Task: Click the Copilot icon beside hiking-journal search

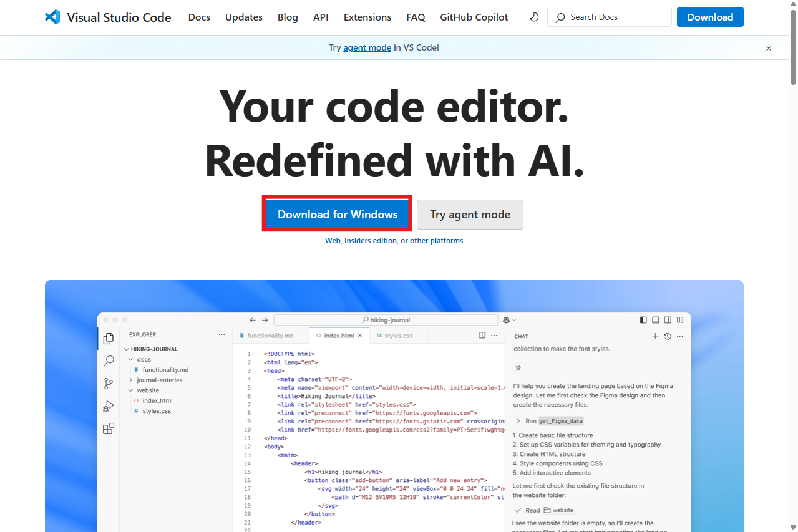Action: coord(506,320)
